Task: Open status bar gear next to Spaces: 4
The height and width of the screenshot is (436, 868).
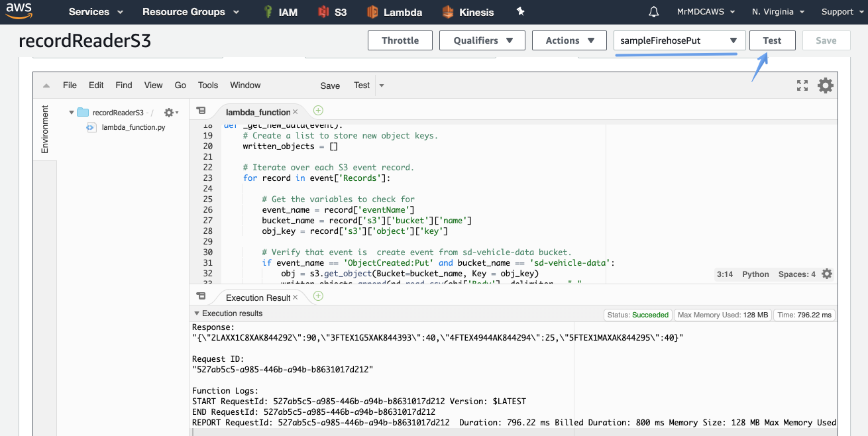Action: pyautogui.click(x=826, y=274)
